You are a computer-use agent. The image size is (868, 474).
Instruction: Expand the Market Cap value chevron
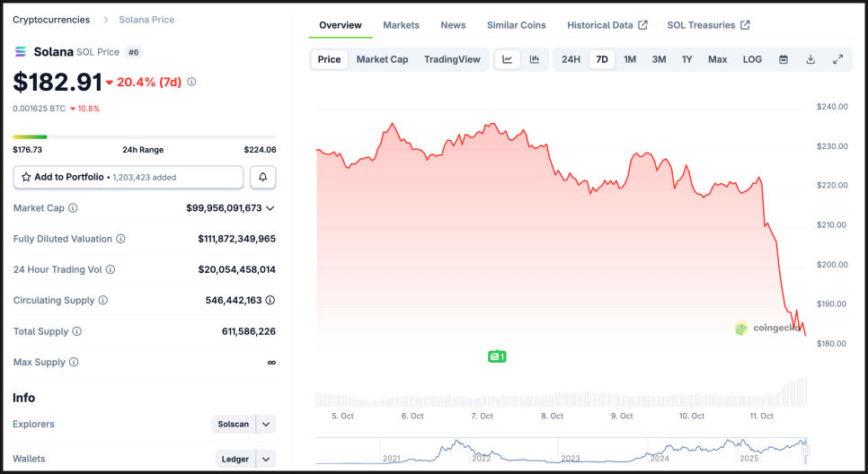click(x=270, y=208)
